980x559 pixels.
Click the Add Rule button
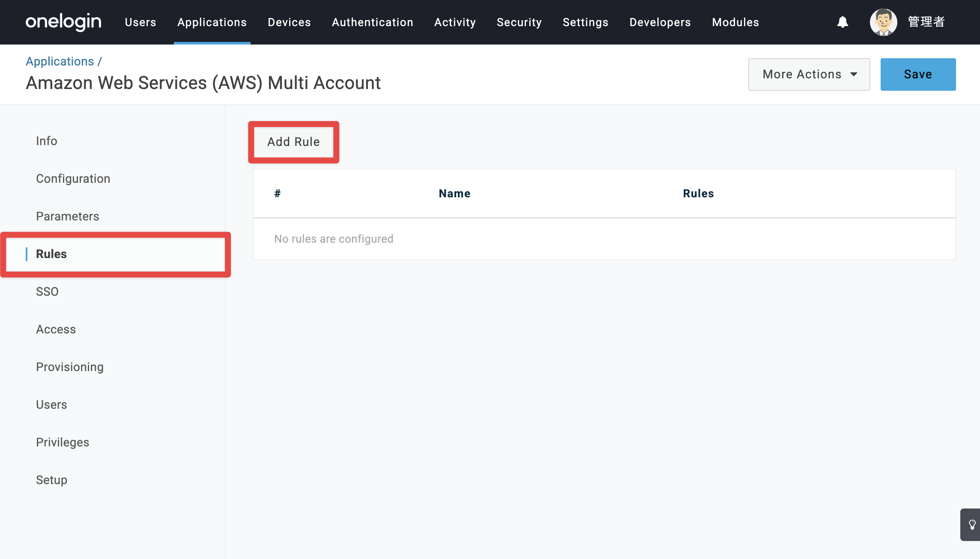pos(293,142)
